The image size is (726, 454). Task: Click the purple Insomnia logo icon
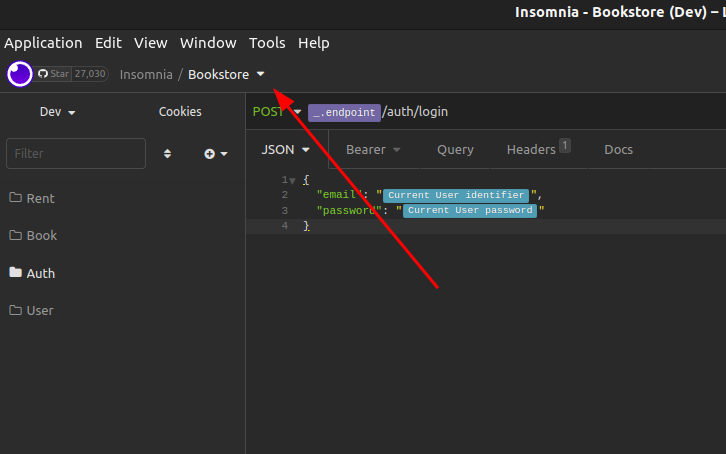point(19,74)
